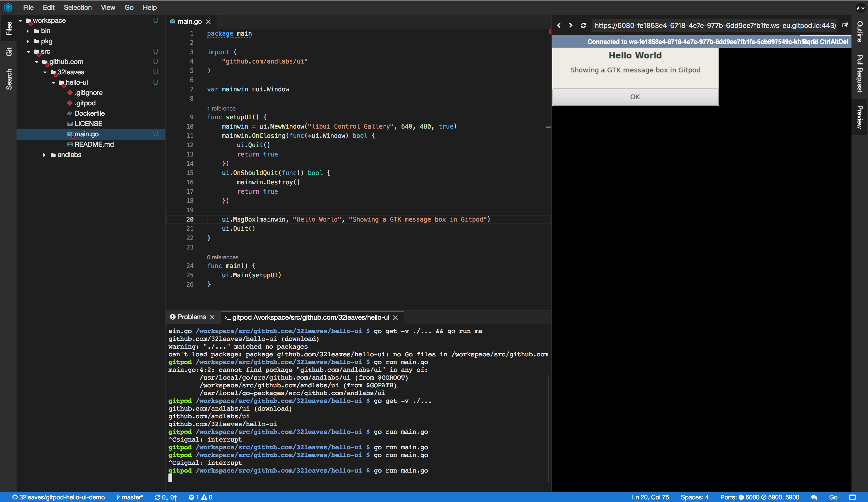Toggle the Files sidebar panel

pyautogui.click(x=9, y=28)
